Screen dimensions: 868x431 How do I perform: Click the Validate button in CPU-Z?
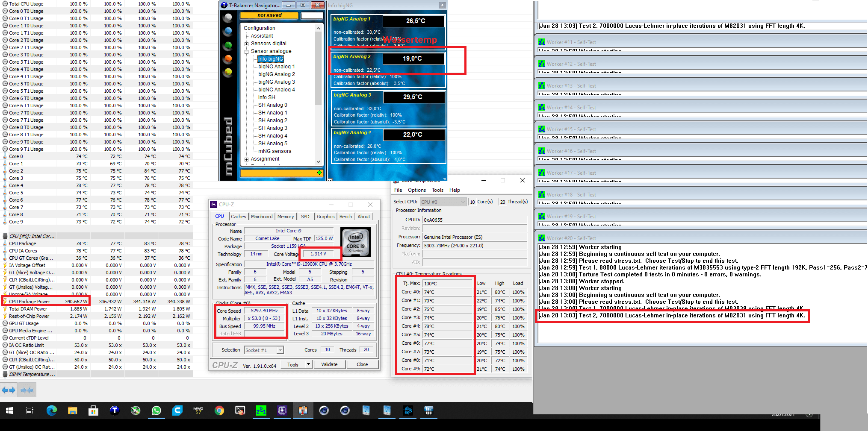coord(329,364)
